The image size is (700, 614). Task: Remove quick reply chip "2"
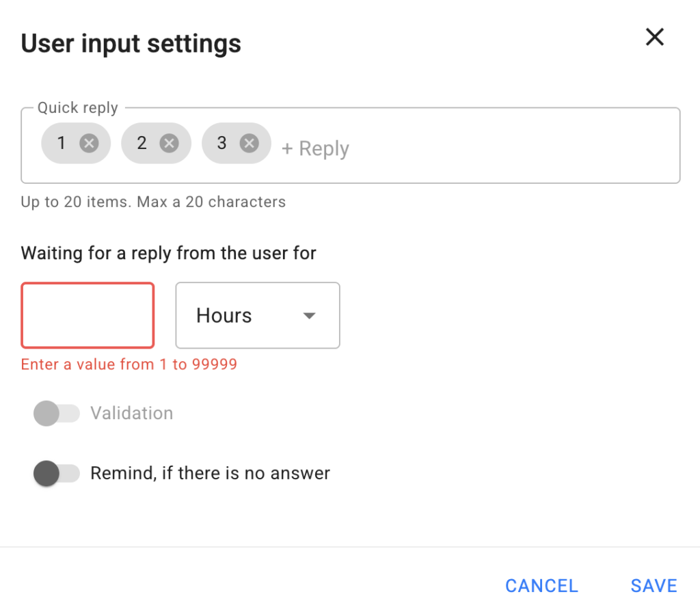click(169, 143)
